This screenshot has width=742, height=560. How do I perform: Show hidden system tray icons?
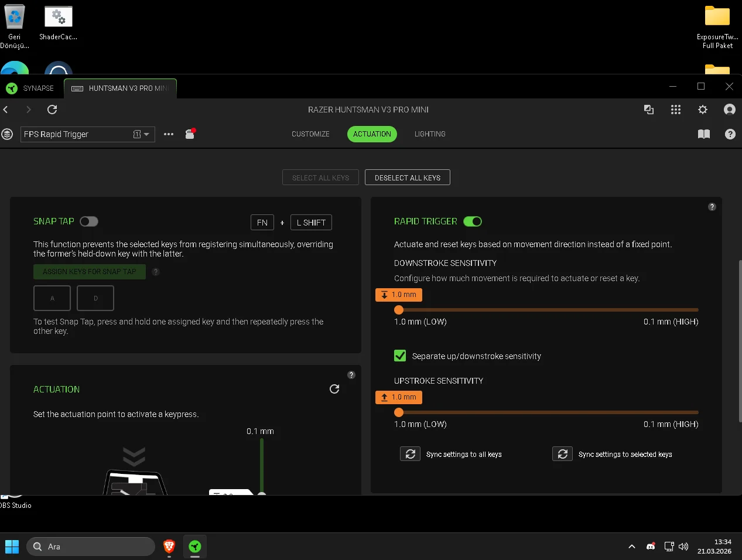[632, 547]
